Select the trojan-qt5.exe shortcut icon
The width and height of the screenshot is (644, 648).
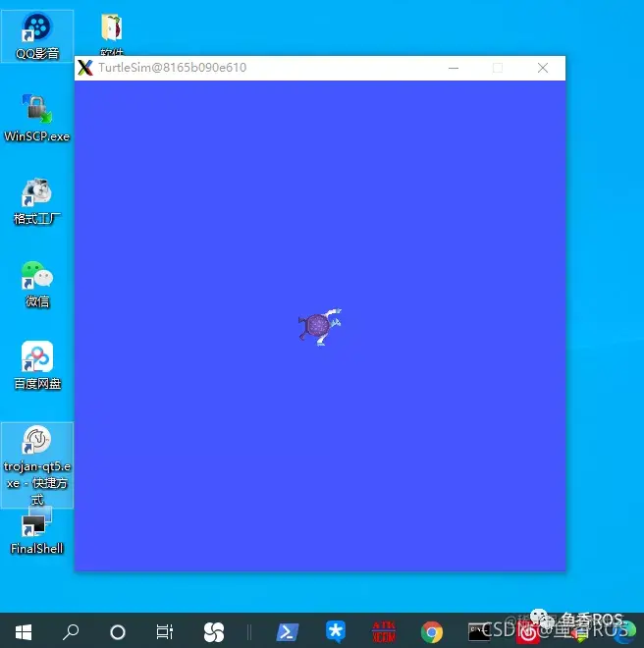pos(37,465)
